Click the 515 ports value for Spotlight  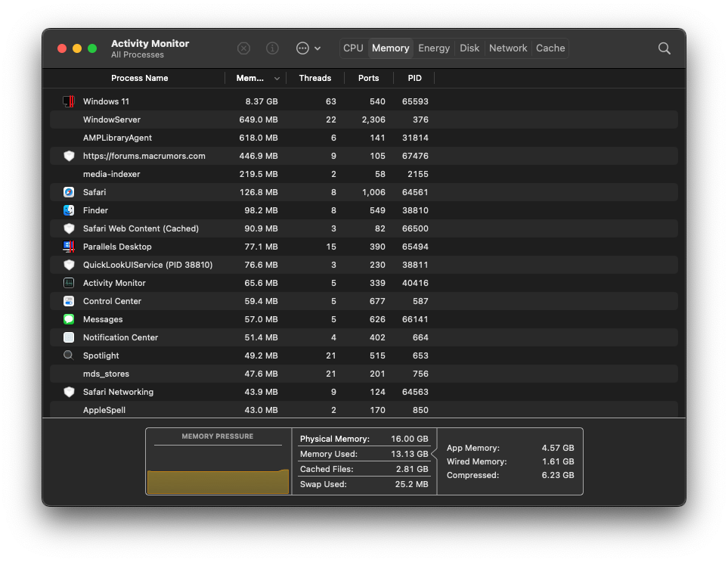coord(377,356)
